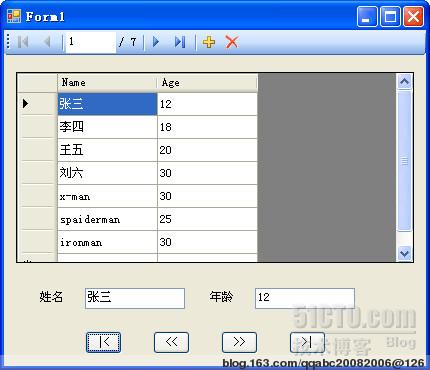Select the 王五 name cell
The width and height of the screenshot is (430, 370).
107,150
